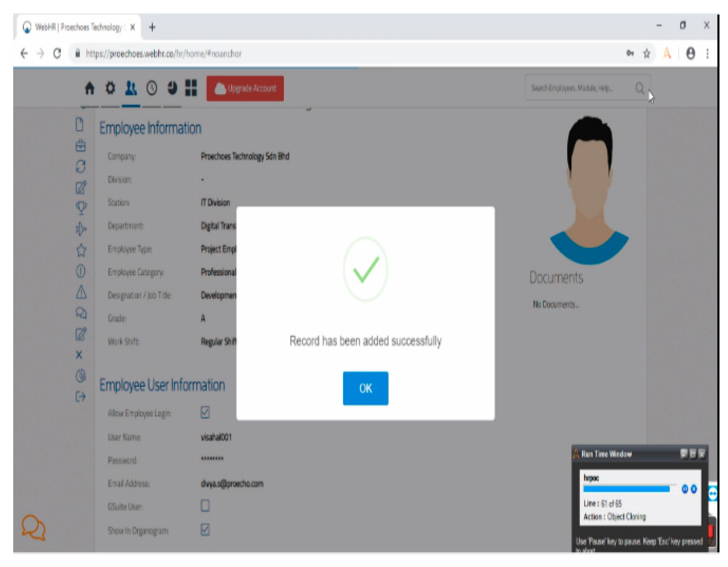Open a new browser tab

tap(152, 27)
